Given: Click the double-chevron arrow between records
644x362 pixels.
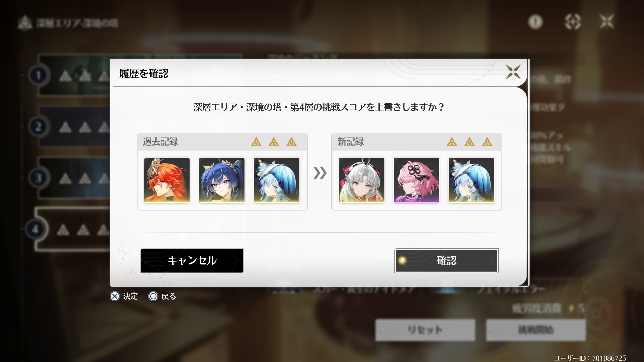Looking at the screenshot, I should pyautogui.click(x=320, y=173).
